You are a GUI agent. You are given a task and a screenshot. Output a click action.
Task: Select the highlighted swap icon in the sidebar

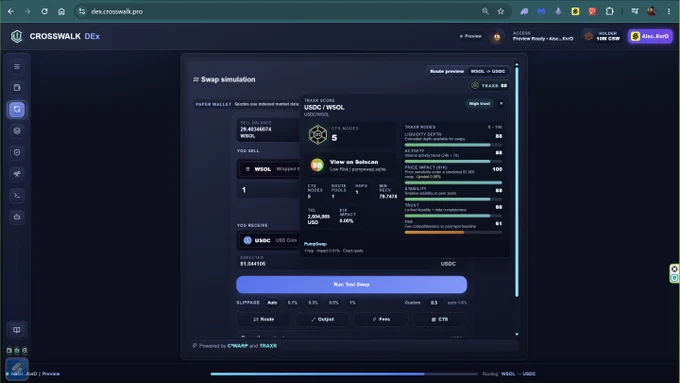point(17,109)
